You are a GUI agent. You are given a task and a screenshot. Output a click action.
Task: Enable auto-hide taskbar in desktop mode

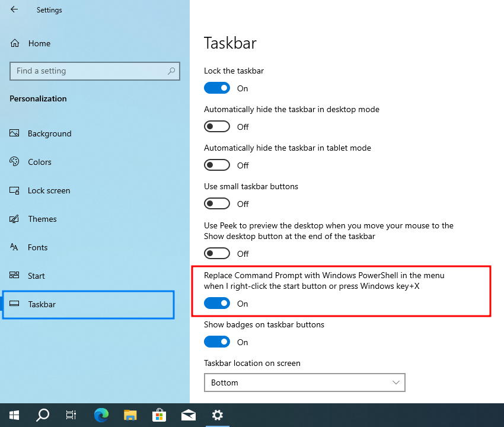217,127
